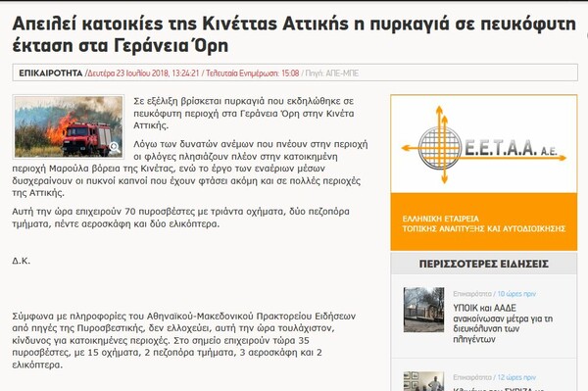The width and height of the screenshot is (588, 391).
Task: Open the ΥΠΟΙΚ και ΑΑΔΕ news headline
Action: click(503, 323)
